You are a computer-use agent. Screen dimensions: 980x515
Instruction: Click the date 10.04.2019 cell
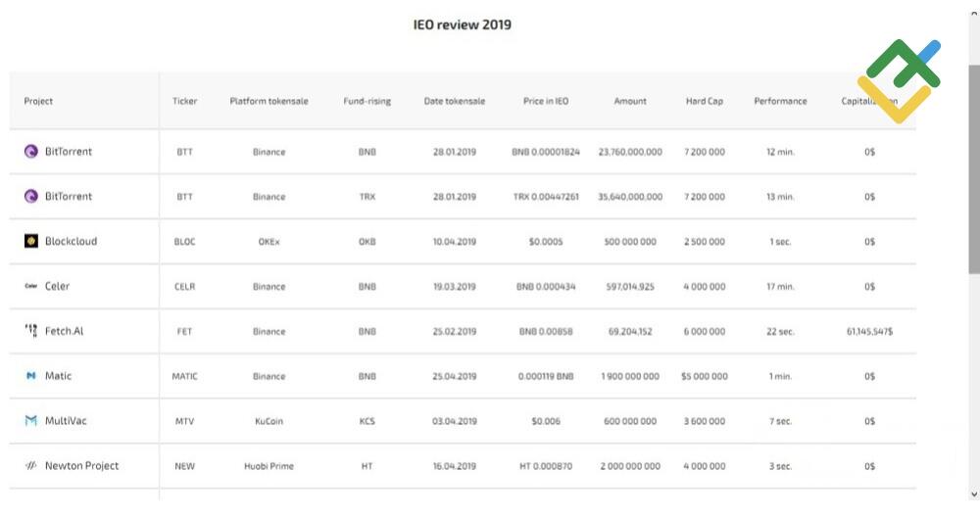click(455, 242)
